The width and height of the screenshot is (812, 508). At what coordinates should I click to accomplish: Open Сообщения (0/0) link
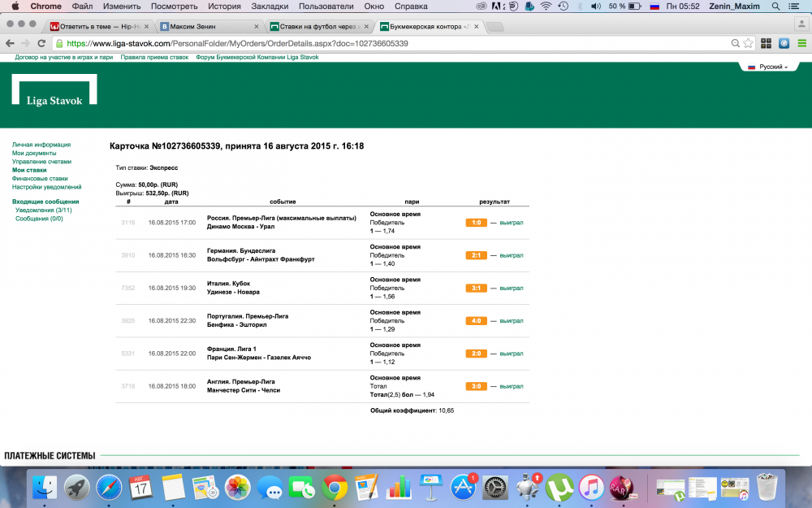coord(39,219)
